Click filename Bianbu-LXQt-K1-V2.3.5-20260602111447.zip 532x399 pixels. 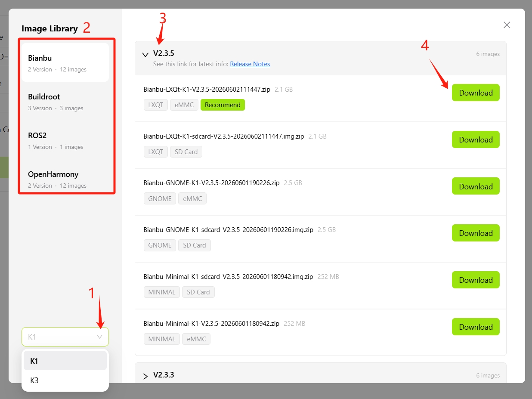point(207,90)
